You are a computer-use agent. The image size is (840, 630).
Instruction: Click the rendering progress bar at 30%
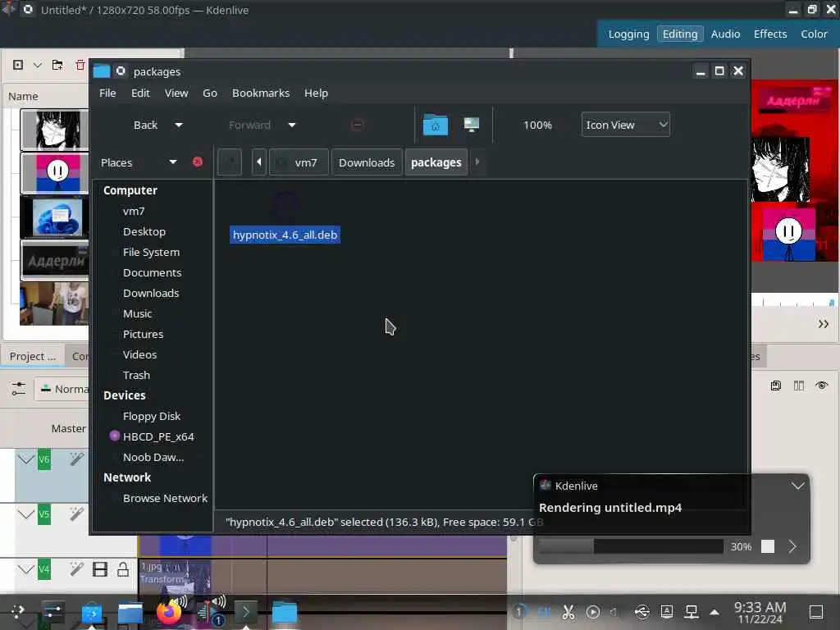pyautogui.click(x=631, y=546)
